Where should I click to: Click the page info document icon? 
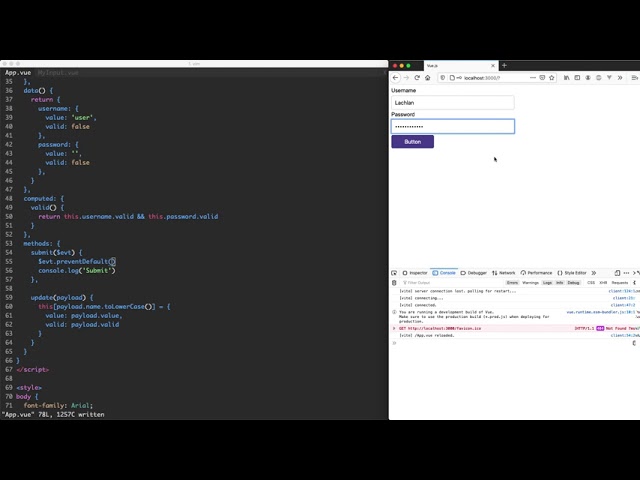452,78
